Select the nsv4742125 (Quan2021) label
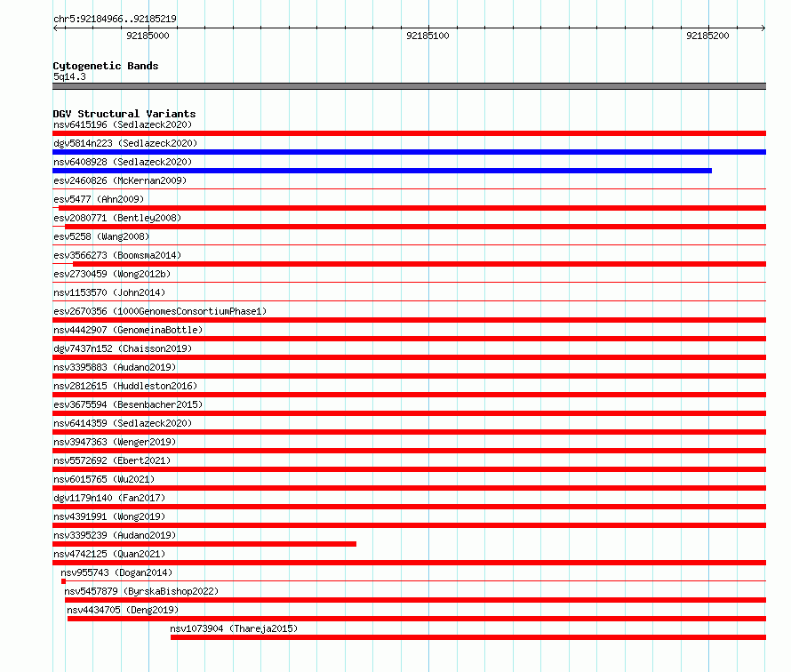Image resolution: width=791 pixels, height=672 pixels. tap(109, 554)
